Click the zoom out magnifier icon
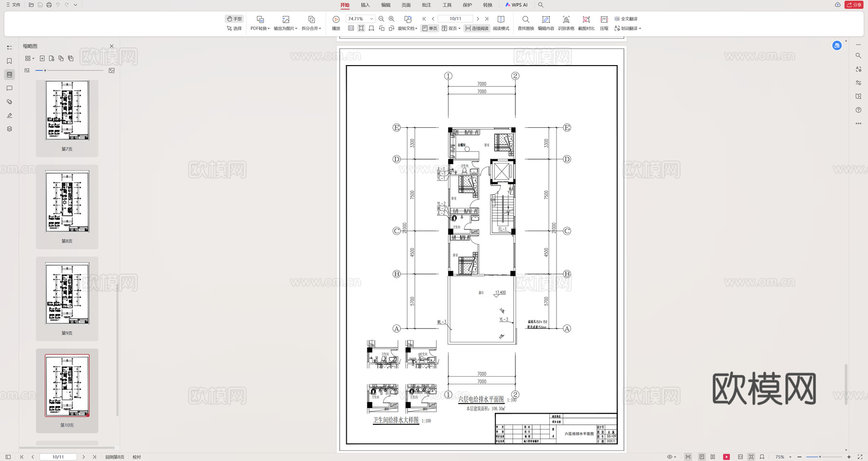Viewport: 868px width, 461px height. [x=381, y=19]
